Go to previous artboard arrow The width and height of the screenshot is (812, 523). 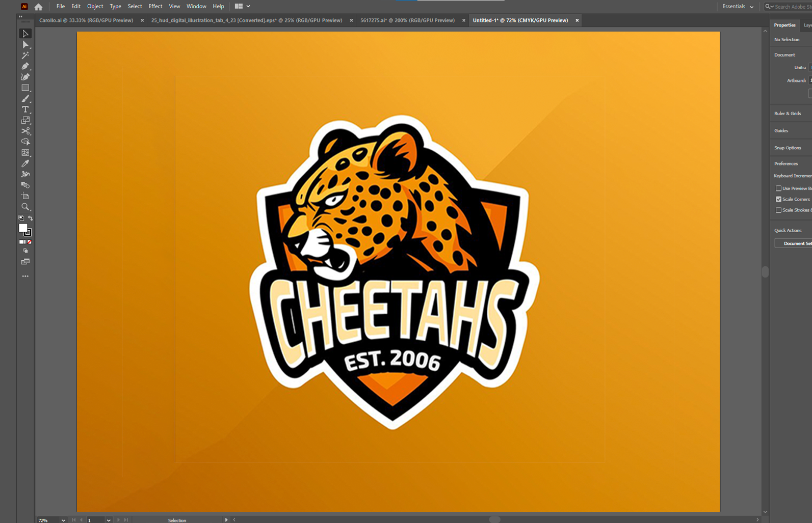click(x=81, y=520)
